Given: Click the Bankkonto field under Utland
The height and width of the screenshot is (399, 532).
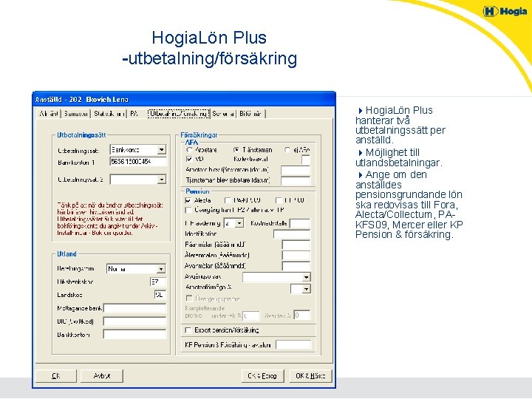Looking at the screenshot, I should (x=134, y=335).
